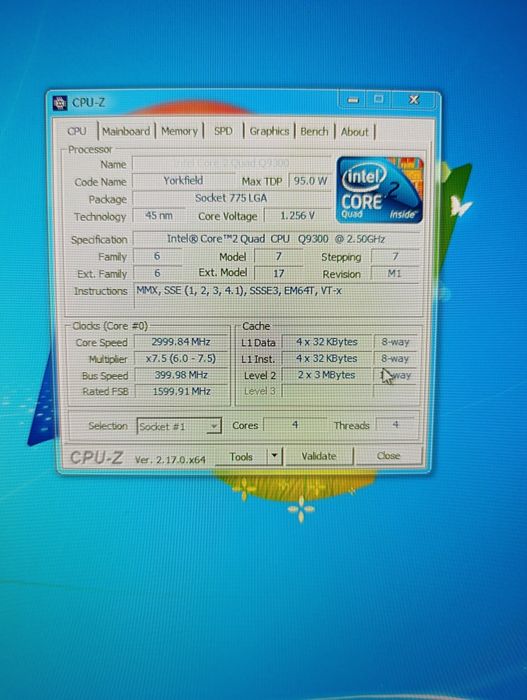527x700 pixels.
Task: Switch to the Memory tab
Action: tap(179, 131)
